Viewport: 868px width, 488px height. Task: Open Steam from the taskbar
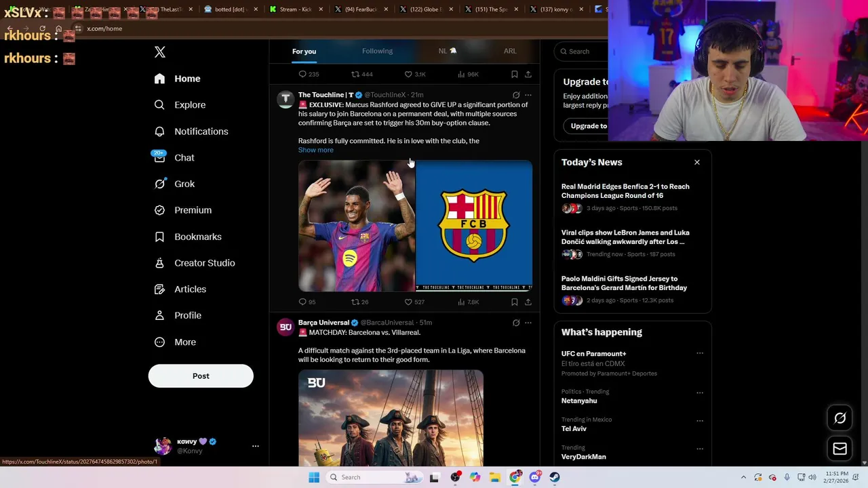click(x=555, y=477)
